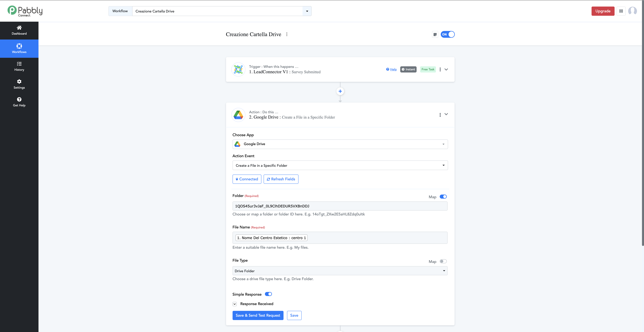Click the add step plus icon
Screen dimensions: 644x332
[x=340, y=91]
